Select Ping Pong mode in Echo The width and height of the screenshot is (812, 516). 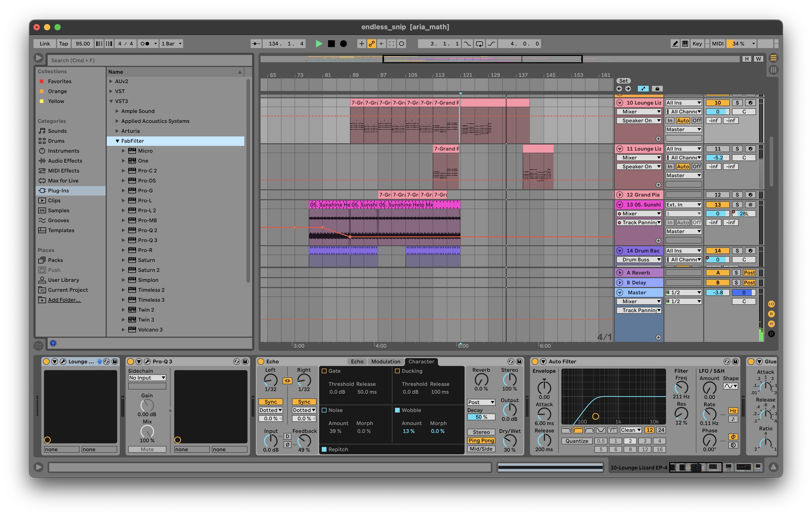[x=481, y=440]
